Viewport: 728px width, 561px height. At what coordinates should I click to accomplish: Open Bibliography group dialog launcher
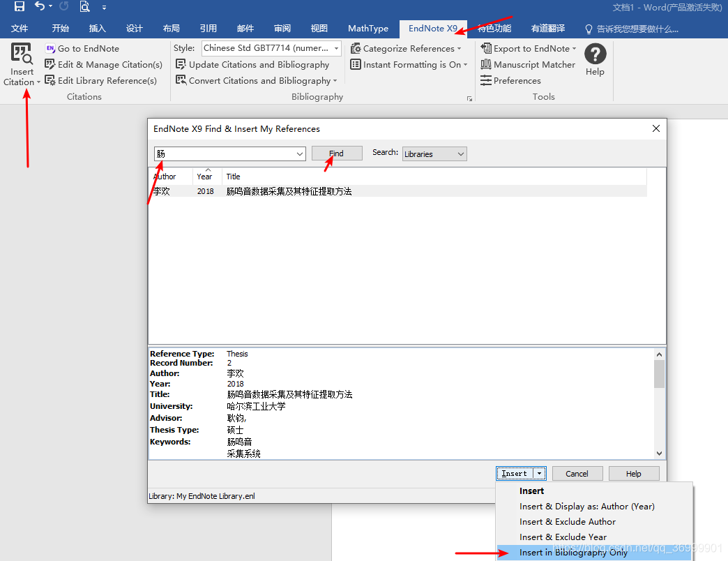click(469, 98)
